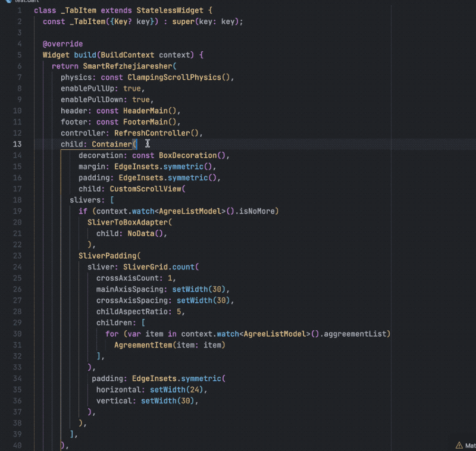
Task: Click "SliverGrid" on line 24
Action: tap(145, 267)
